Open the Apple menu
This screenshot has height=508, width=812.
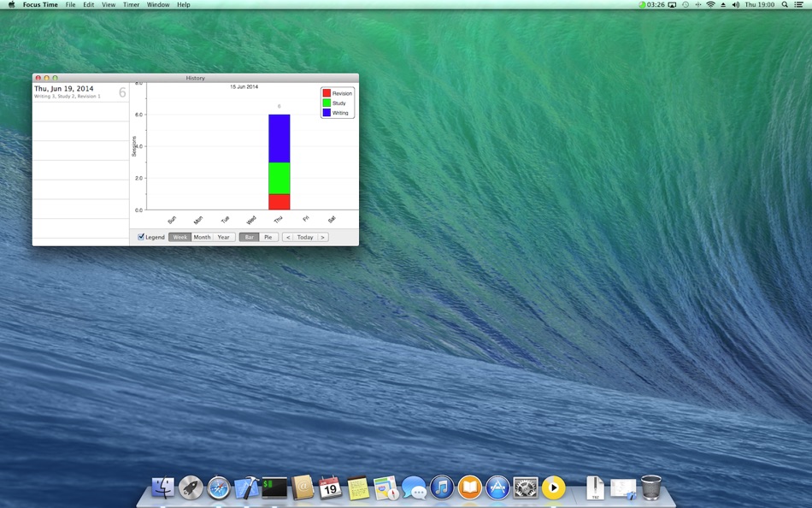11,4
